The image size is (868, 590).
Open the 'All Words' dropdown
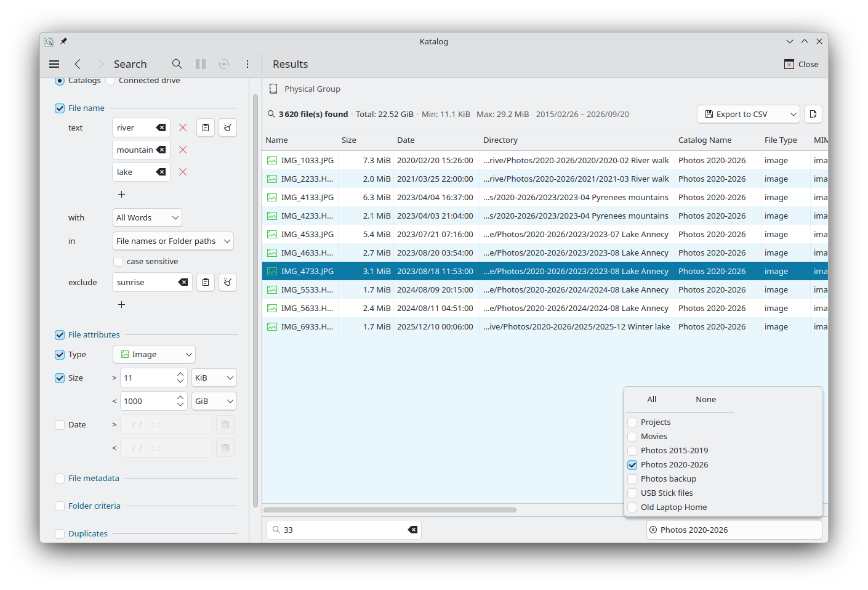[147, 217]
